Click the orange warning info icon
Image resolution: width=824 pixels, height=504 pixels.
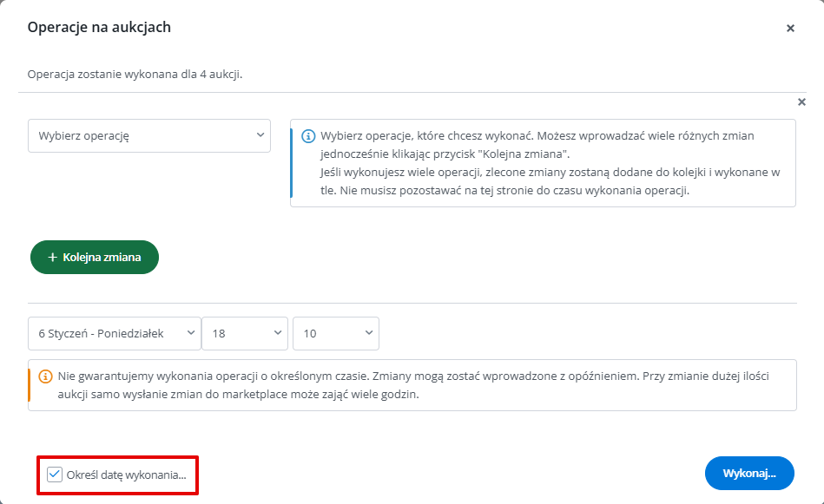pos(46,376)
